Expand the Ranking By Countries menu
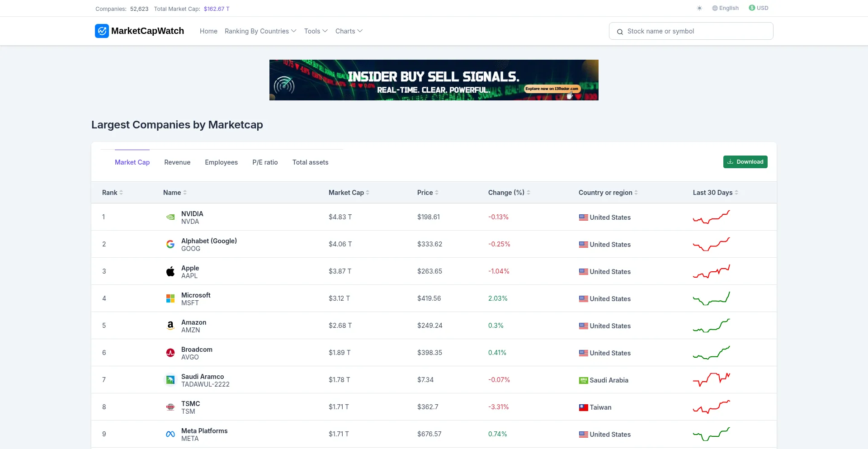868x449 pixels. (x=260, y=31)
